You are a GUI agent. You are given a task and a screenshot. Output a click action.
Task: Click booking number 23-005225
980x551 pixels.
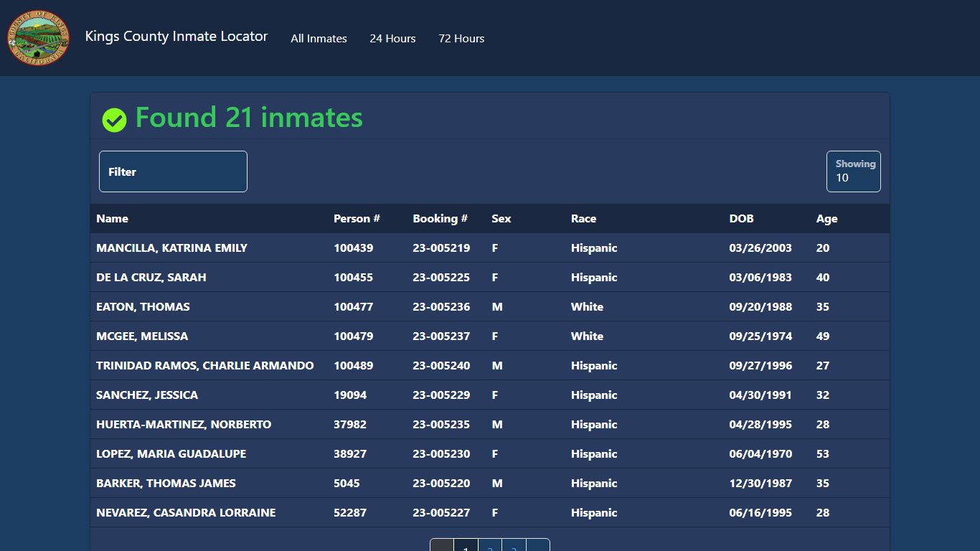pyautogui.click(x=441, y=278)
